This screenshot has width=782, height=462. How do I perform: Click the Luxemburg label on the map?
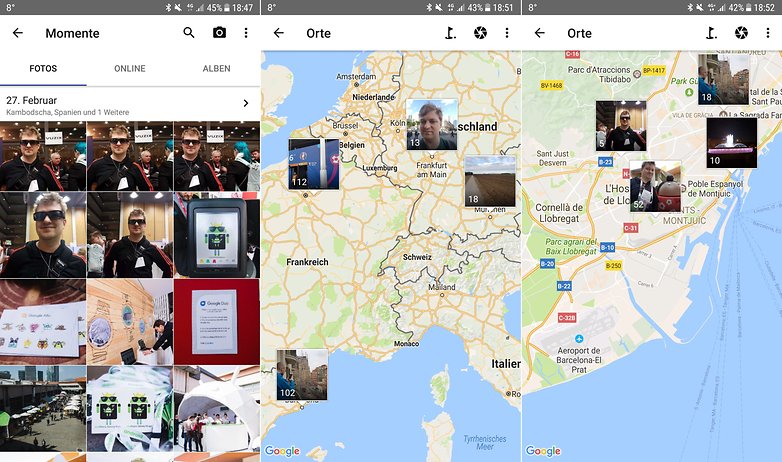pyautogui.click(x=380, y=168)
